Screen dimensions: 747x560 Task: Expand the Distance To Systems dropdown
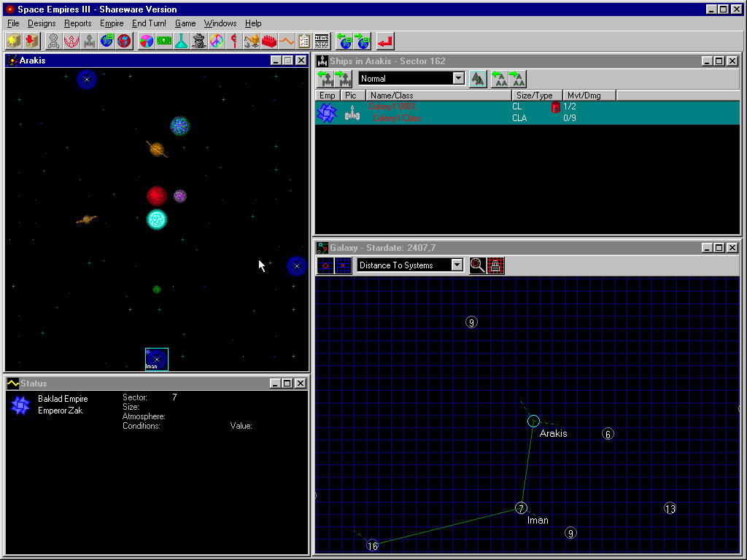457,265
